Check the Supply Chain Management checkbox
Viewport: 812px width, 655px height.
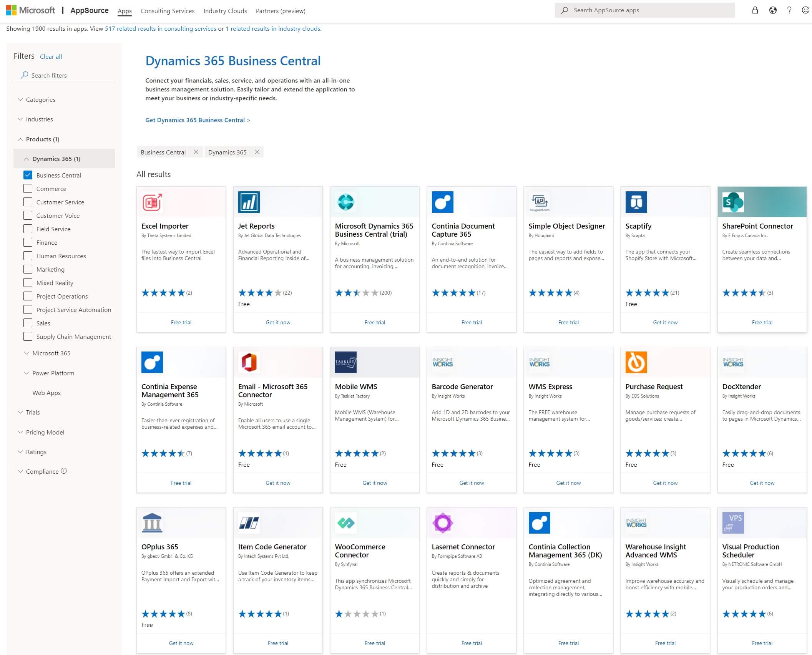pyautogui.click(x=28, y=337)
